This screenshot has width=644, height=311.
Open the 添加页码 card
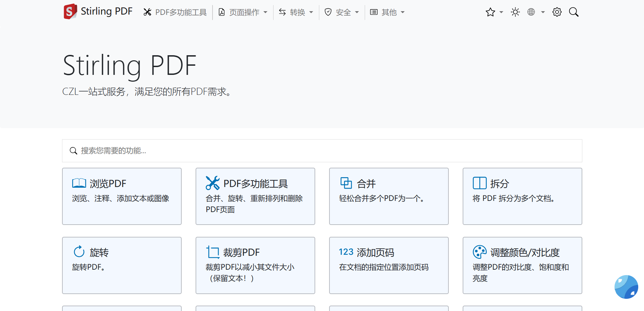pyautogui.click(x=389, y=265)
